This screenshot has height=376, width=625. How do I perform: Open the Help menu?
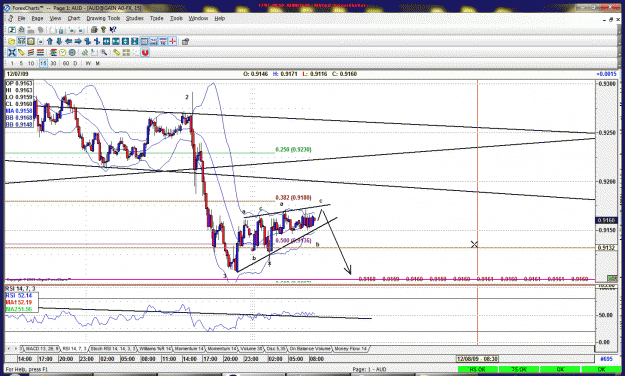click(220, 18)
